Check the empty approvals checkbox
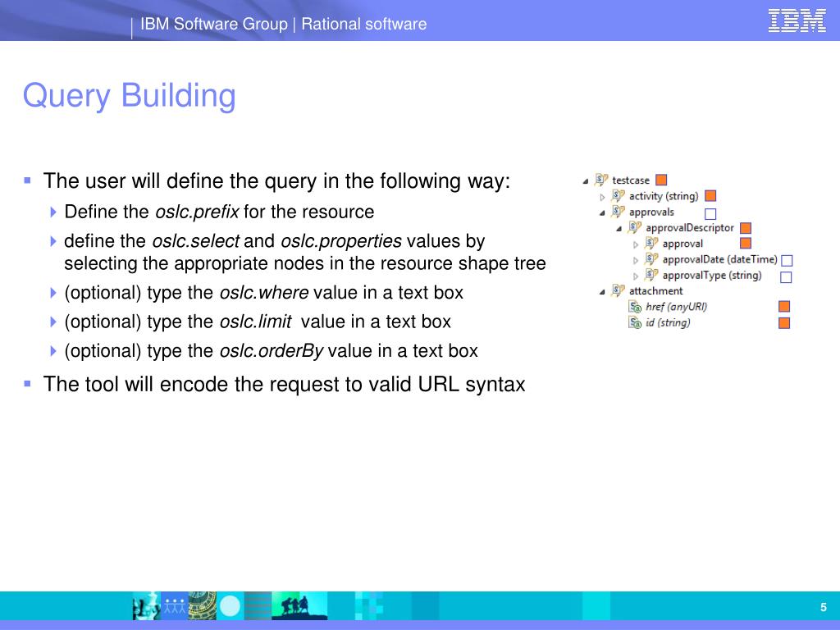The width and height of the screenshot is (840, 630). (711, 214)
